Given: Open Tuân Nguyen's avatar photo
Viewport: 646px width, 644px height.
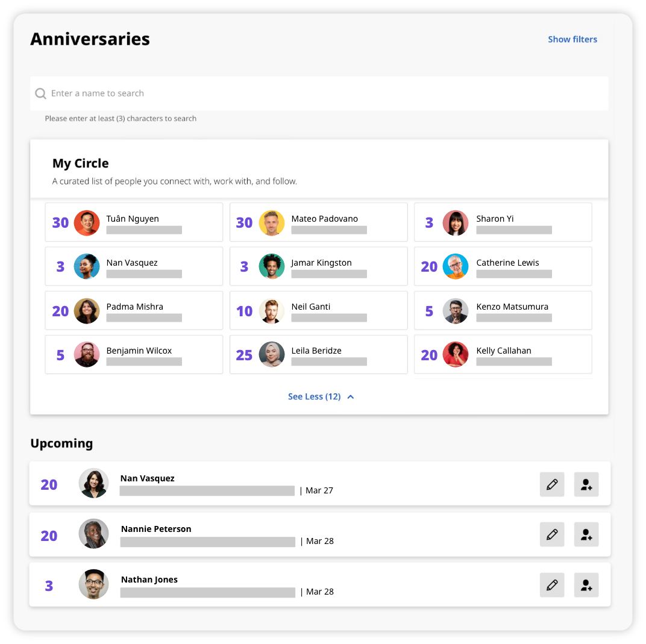Looking at the screenshot, I should [87, 223].
